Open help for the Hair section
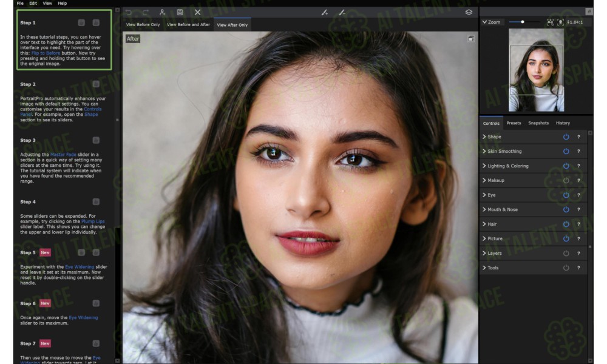Screen dimensions: 607x364 (x=578, y=224)
